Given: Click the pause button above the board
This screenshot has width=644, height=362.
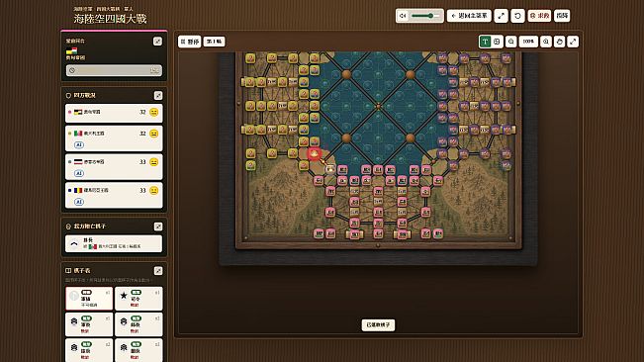Looking at the screenshot, I should click(x=189, y=42).
